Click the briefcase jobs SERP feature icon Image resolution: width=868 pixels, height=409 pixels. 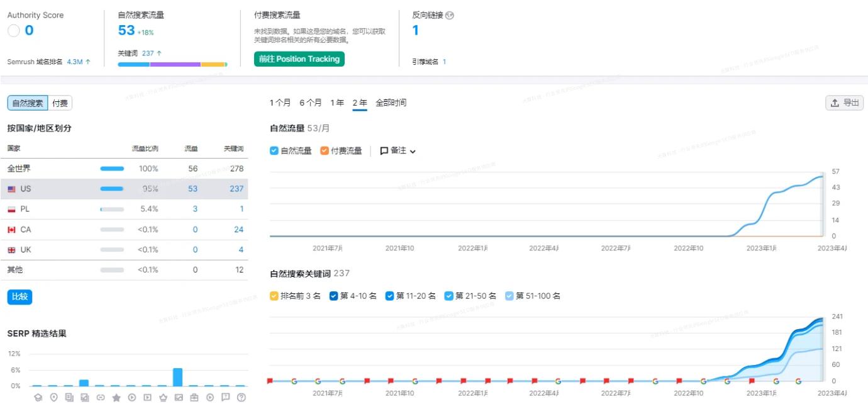click(194, 397)
